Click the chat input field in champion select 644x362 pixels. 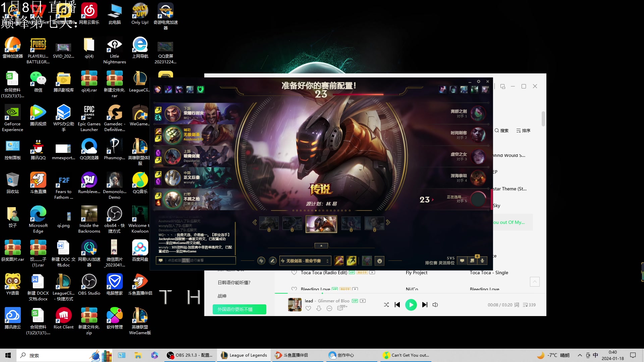[x=196, y=260]
